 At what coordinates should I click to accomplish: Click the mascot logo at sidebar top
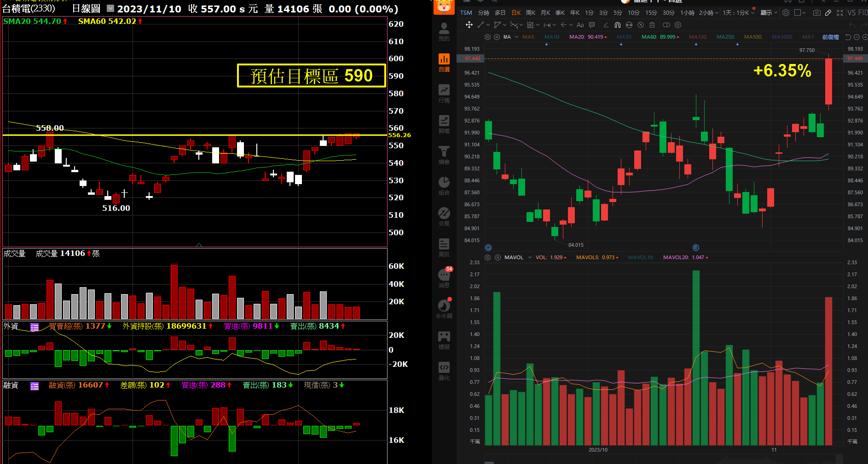[x=444, y=7]
